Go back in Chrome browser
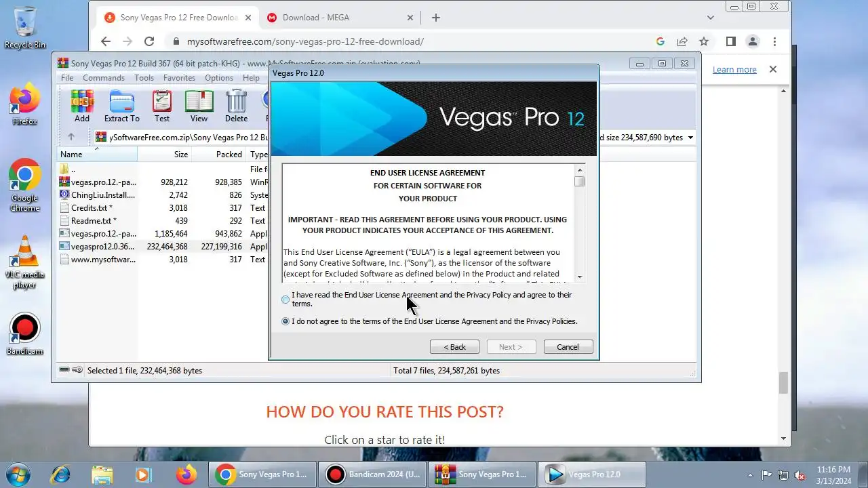This screenshot has width=868, height=488. (106, 41)
